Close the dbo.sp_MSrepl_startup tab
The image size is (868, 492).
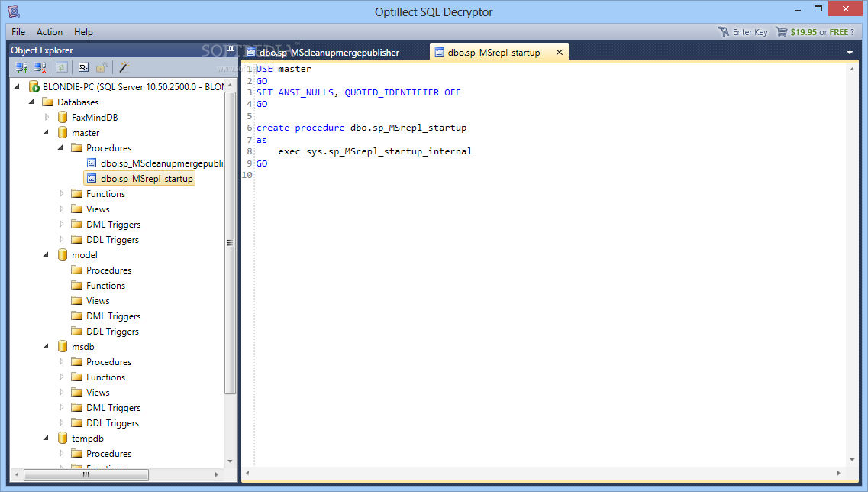pyautogui.click(x=559, y=52)
